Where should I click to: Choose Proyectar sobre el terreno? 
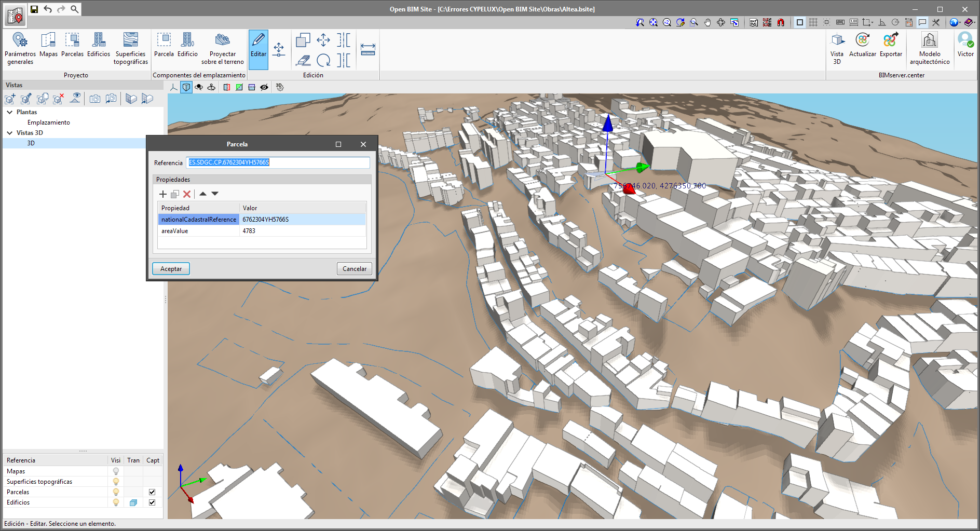pos(223,48)
